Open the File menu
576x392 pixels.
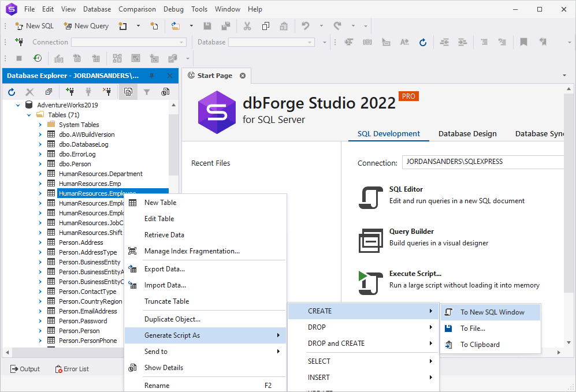pos(29,9)
